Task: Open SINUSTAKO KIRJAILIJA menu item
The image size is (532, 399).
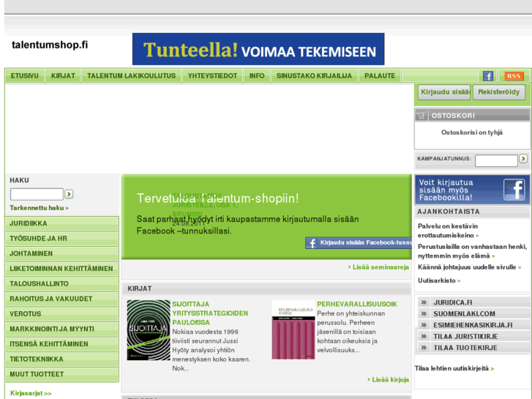Action: 314,75
